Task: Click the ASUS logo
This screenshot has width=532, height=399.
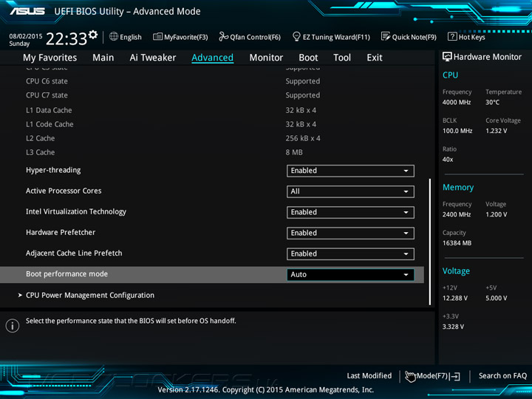Action: (x=27, y=11)
